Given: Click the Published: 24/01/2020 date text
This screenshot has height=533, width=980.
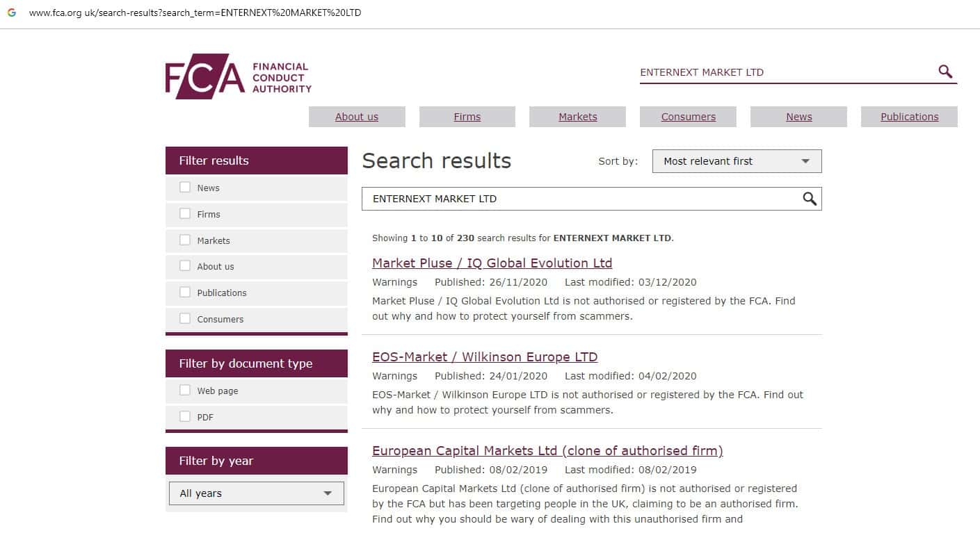Looking at the screenshot, I should pos(491,376).
